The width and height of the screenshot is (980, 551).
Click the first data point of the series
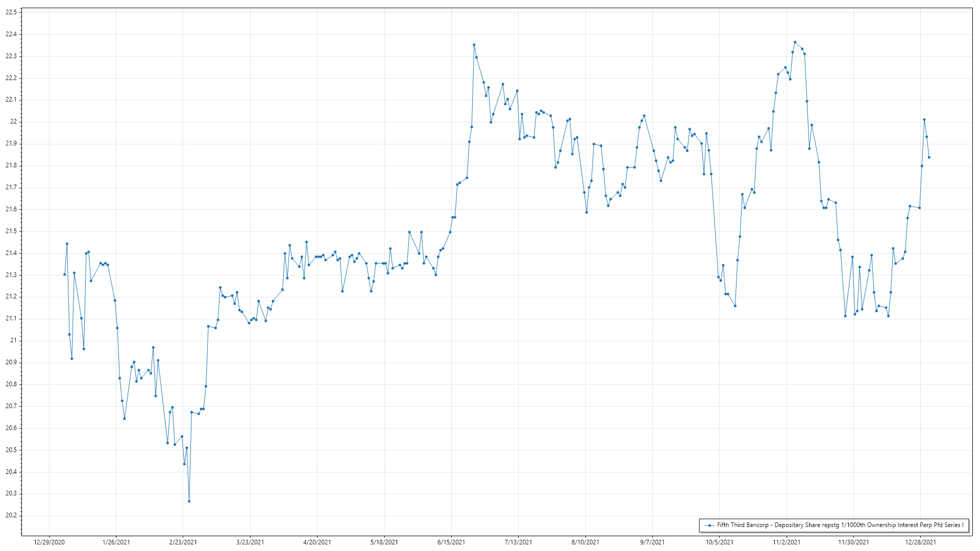[64, 274]
